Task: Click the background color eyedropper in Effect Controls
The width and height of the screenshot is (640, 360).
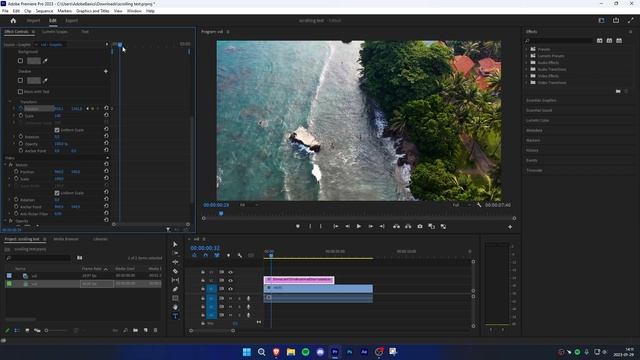Action: (45, 61)
